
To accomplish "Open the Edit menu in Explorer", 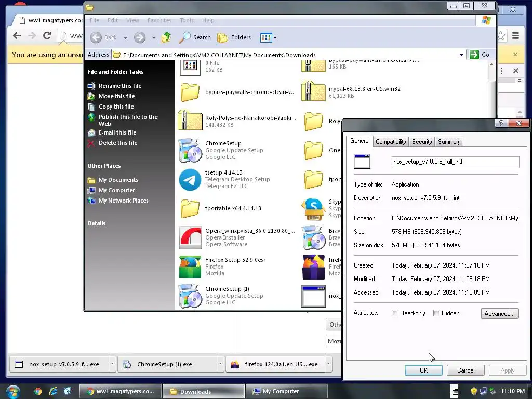I will 113,20.
